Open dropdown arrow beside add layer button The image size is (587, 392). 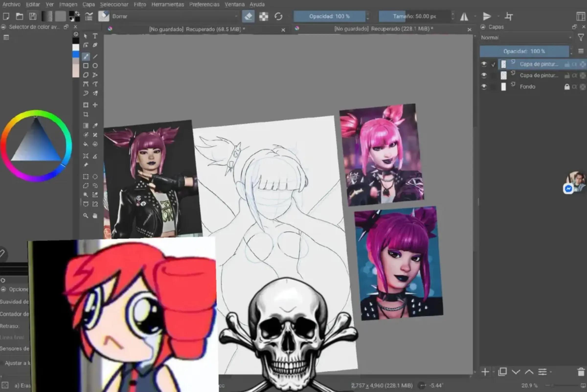tap(493, 372)
